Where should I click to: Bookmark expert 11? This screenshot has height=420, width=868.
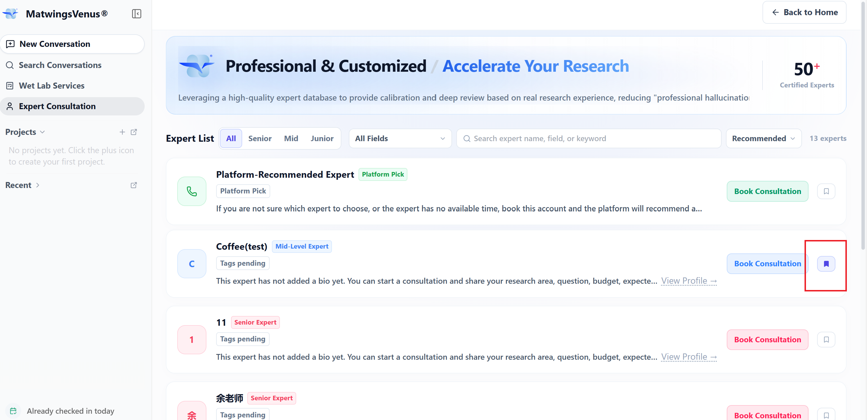point(826,339)
